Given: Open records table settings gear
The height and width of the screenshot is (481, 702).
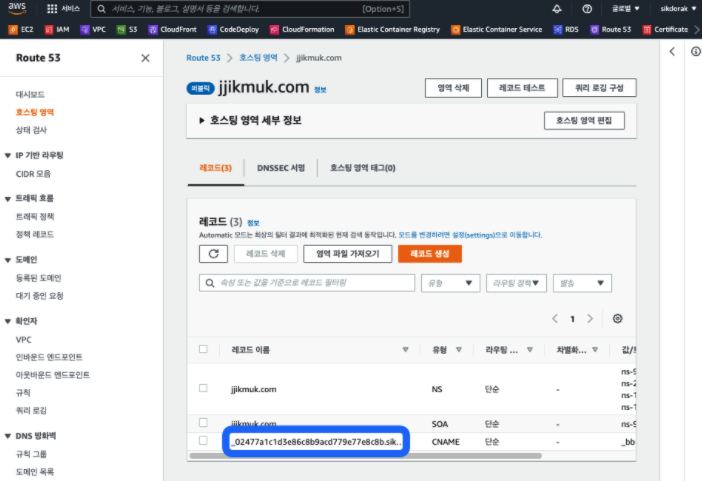Looking at the screenshot, I should (x=617, y=319).
